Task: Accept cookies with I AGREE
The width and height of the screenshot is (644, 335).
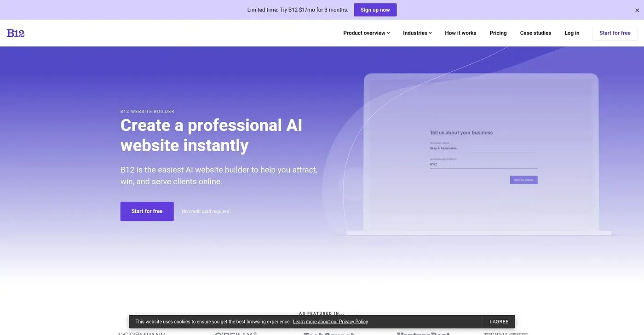Action: tap(499, 322)
